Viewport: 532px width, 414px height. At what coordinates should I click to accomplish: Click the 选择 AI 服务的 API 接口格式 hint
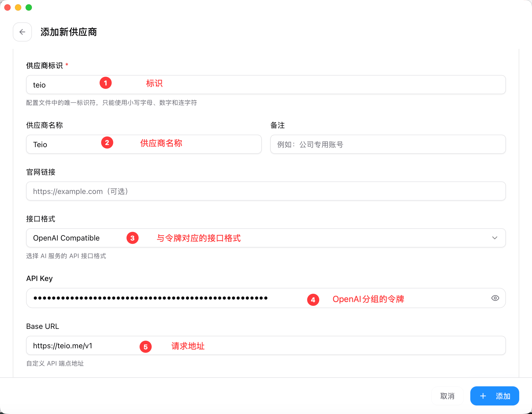point(66,256)
